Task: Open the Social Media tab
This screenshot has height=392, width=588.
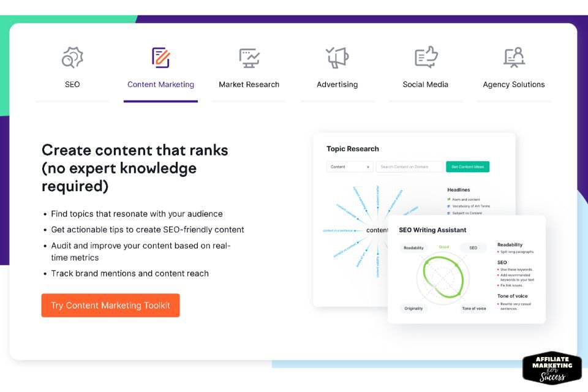Action: [x=425, y=85]
